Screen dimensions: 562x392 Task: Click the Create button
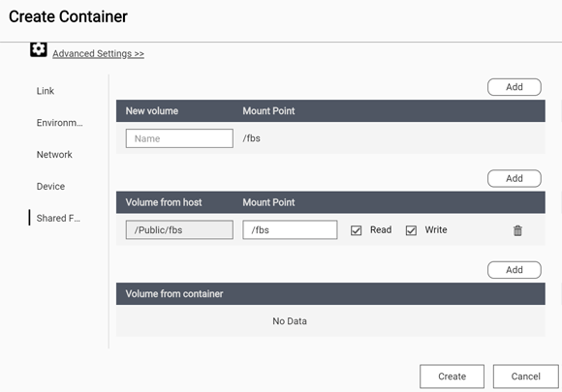452,377
